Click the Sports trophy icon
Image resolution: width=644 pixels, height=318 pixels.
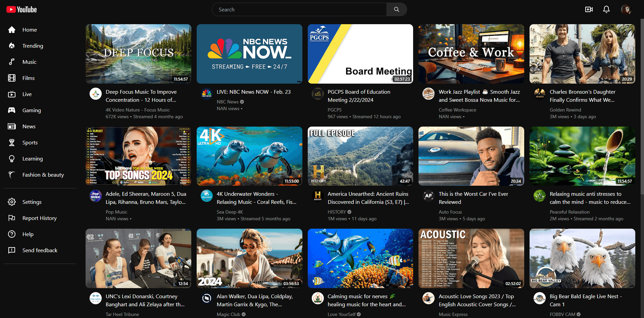click(x=12, y=142)
